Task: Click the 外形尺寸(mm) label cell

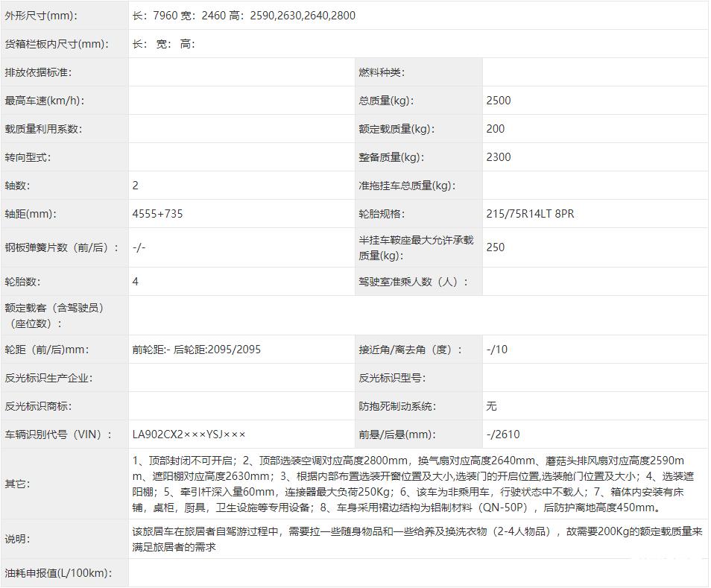Action: (41, 15)
